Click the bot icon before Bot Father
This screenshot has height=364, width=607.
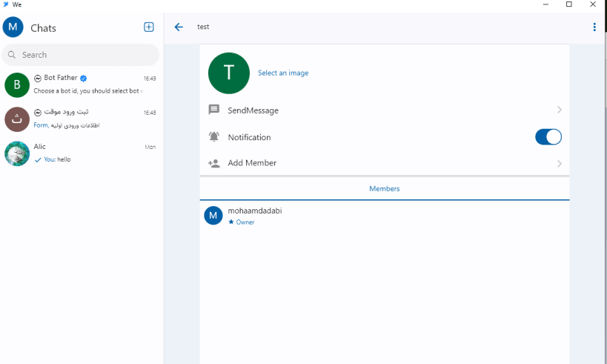[38, 79]
